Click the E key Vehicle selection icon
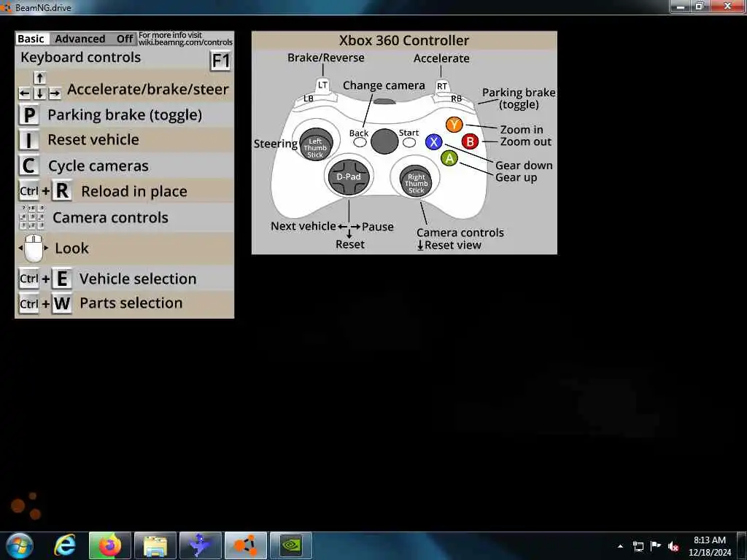747x560 pixels. point(62,279)
